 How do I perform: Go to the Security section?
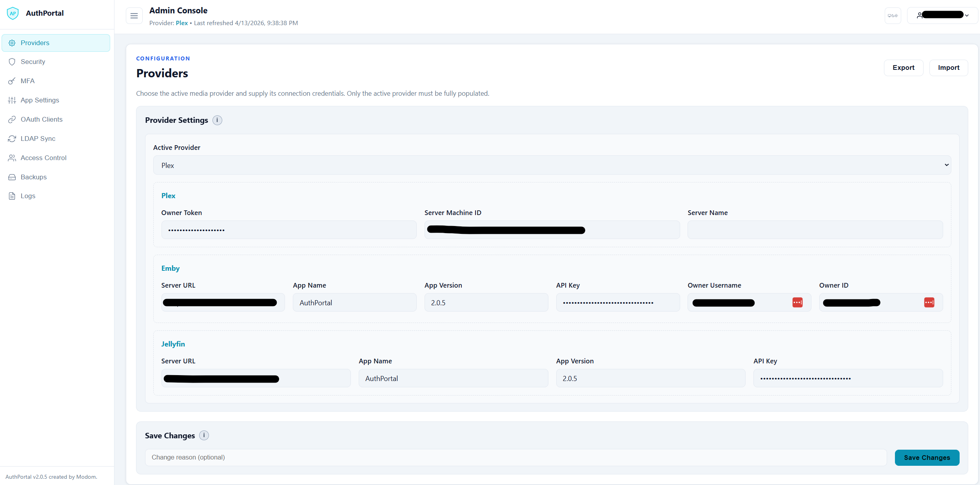tap(56, 62)
